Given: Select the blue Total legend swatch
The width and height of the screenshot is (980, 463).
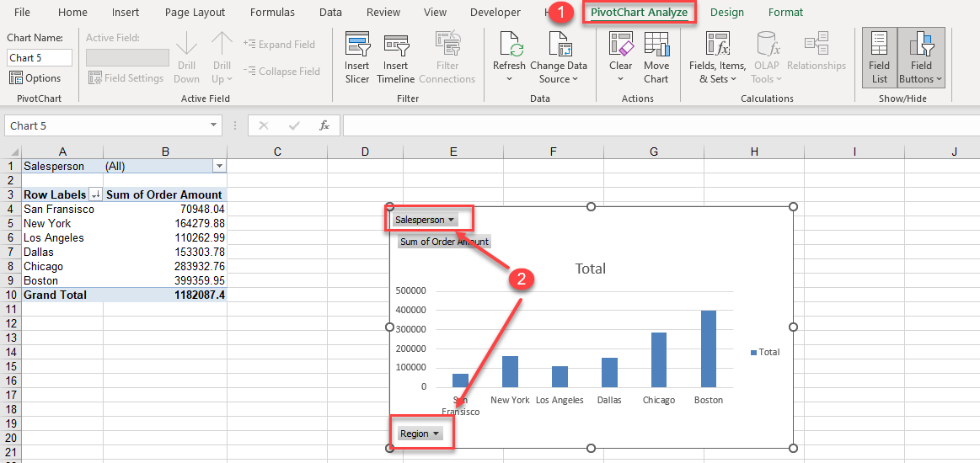Looking at the screenshot, I should pos(753,352).
